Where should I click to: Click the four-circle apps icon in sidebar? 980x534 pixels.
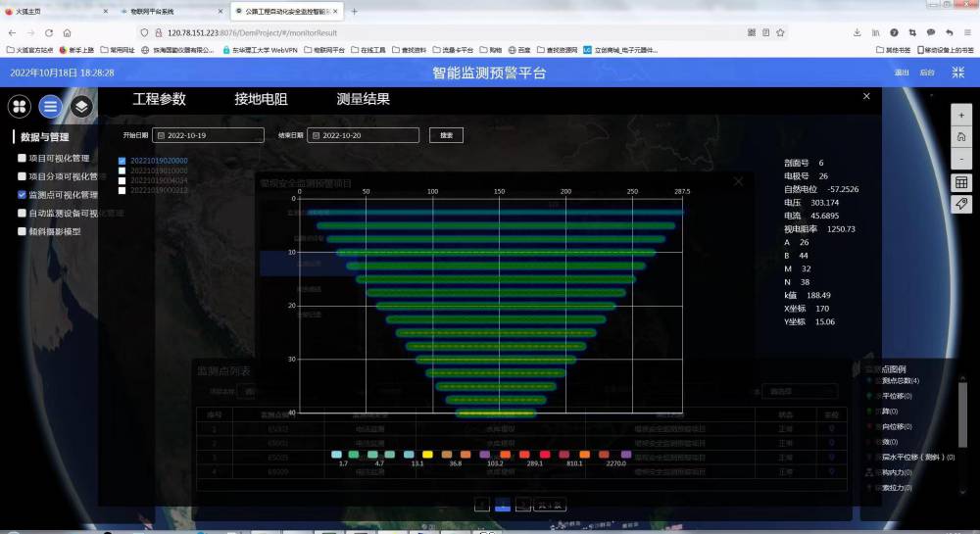click(x=20, y=106)
